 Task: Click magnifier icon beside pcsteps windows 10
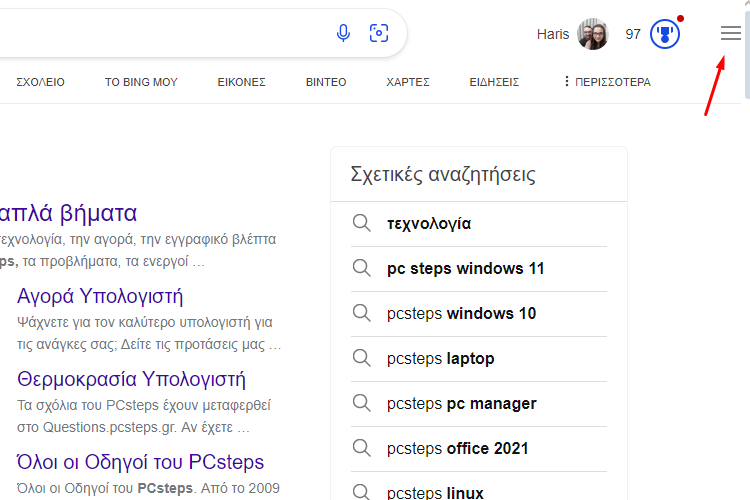click(362, 313)
